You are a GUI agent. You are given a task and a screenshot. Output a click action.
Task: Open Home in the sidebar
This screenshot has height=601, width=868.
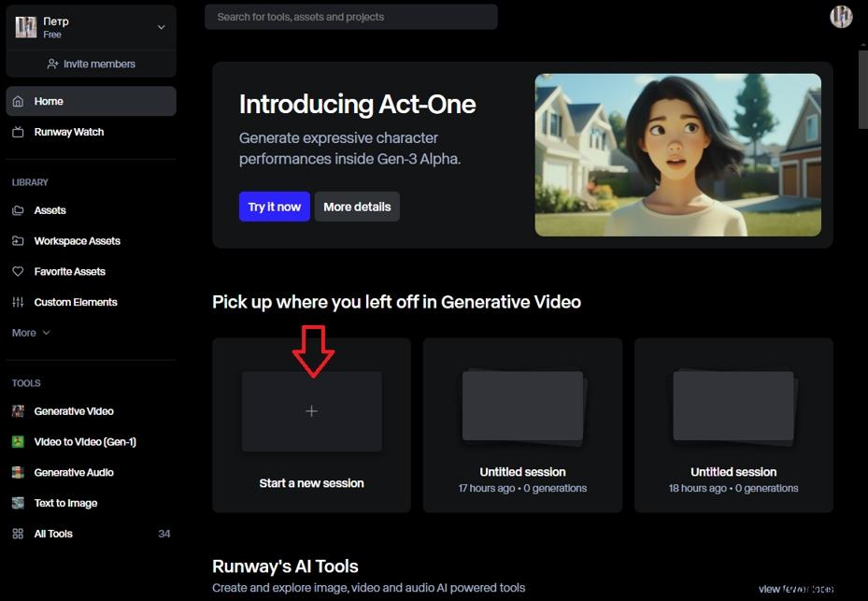coord(92,101)
